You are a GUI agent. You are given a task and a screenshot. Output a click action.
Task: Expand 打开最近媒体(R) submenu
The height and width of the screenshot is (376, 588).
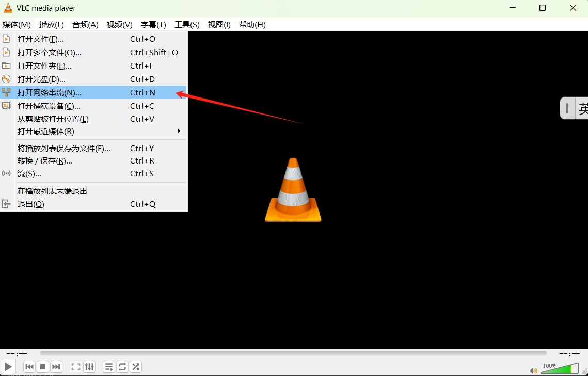click(x=93, y=132)
